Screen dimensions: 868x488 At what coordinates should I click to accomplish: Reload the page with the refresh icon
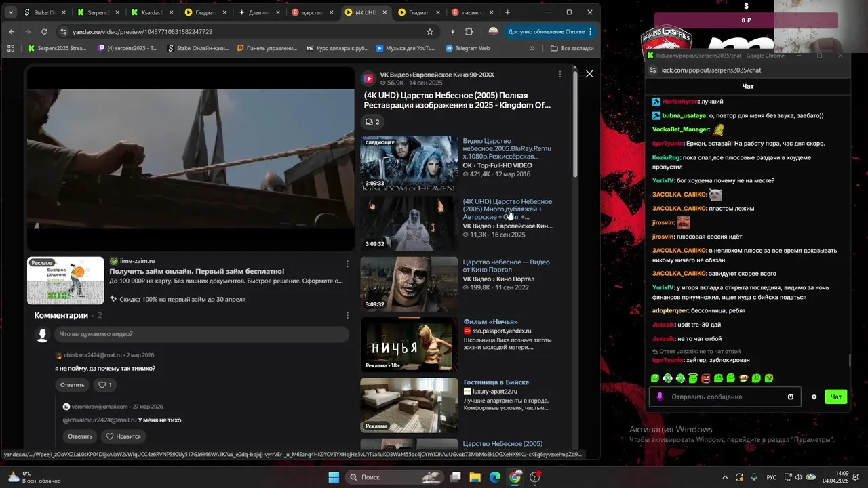tap(44, 31)
